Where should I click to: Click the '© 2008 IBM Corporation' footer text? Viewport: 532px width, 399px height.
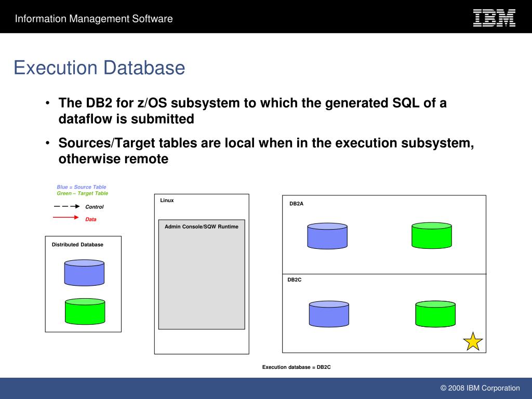pyautogui.click(x=480, y=388)
